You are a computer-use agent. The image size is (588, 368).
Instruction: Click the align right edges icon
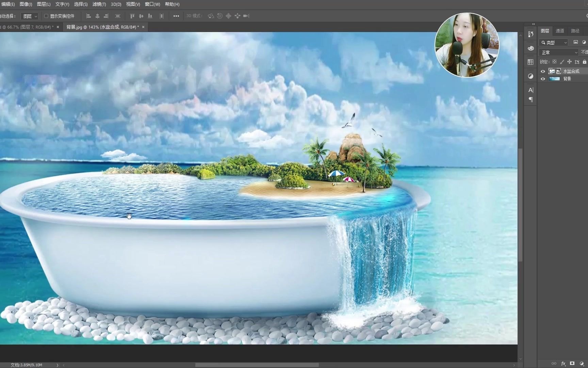coord(106,16)
